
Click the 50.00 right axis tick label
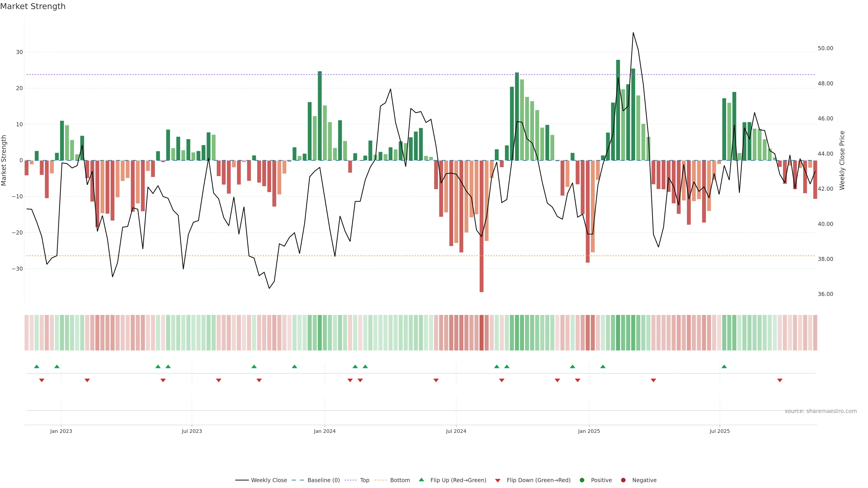click(x=825, y=48)
